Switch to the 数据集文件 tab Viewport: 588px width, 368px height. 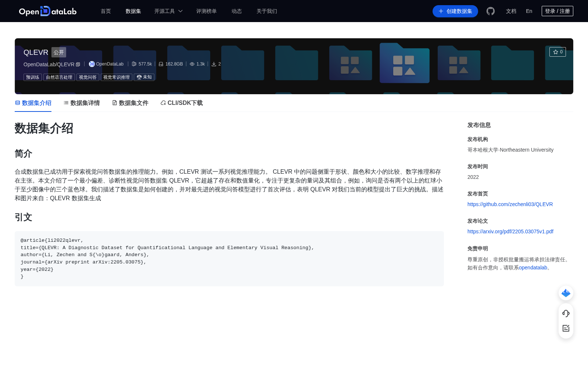pyautogui.click(x=130, y=103)
